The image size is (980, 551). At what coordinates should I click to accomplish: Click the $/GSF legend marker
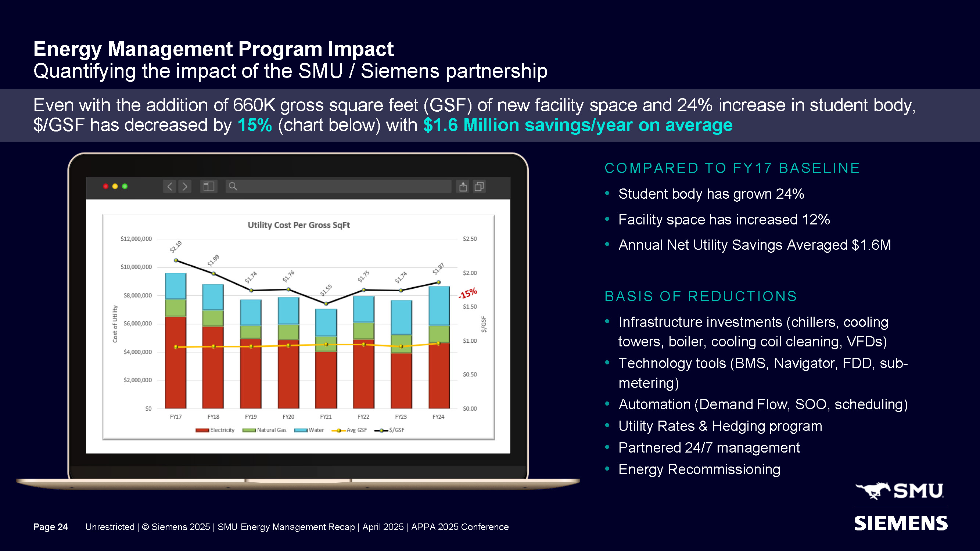point(381,431)
